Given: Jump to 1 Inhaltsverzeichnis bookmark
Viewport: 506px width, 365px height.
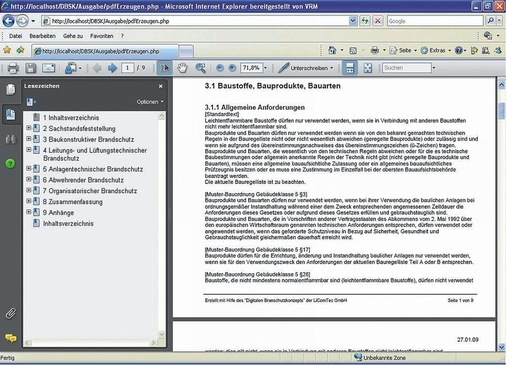Looking at the screenshot, I should [x=71, y=118].
